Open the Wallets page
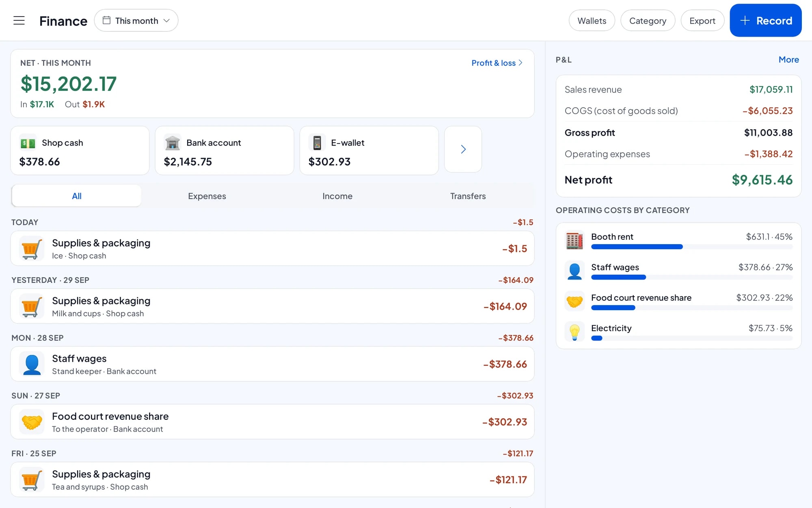This screenshot has width=812, height=508. [x=592, y=21]
